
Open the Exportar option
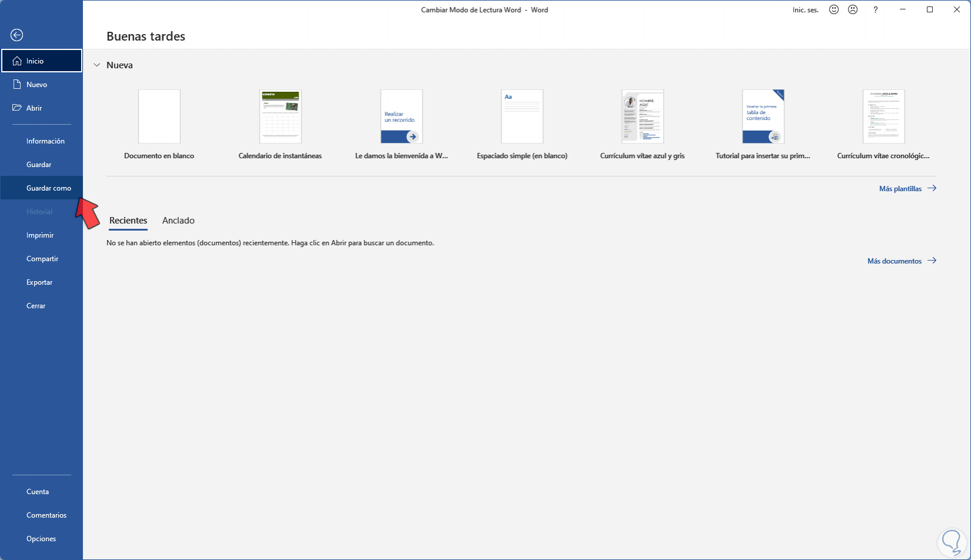(x=41, y=282)
